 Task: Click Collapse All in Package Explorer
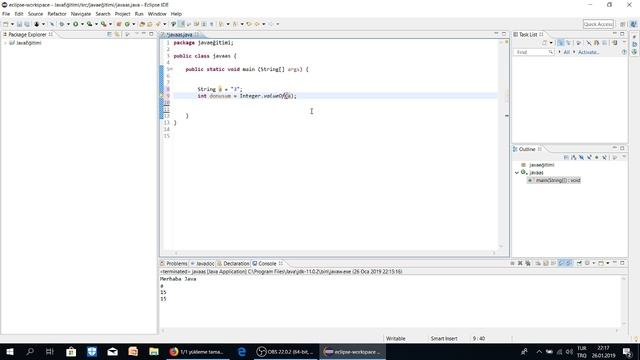pos(109,34)
